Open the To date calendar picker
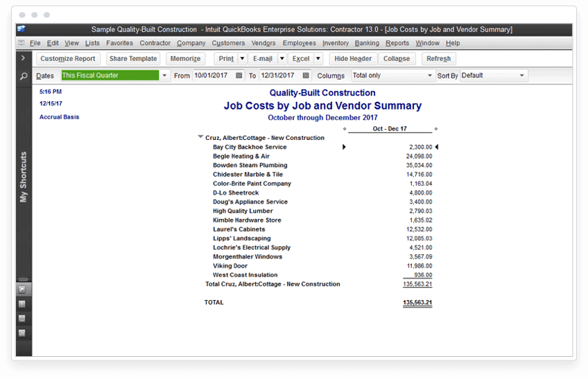 tap(306, 76)
